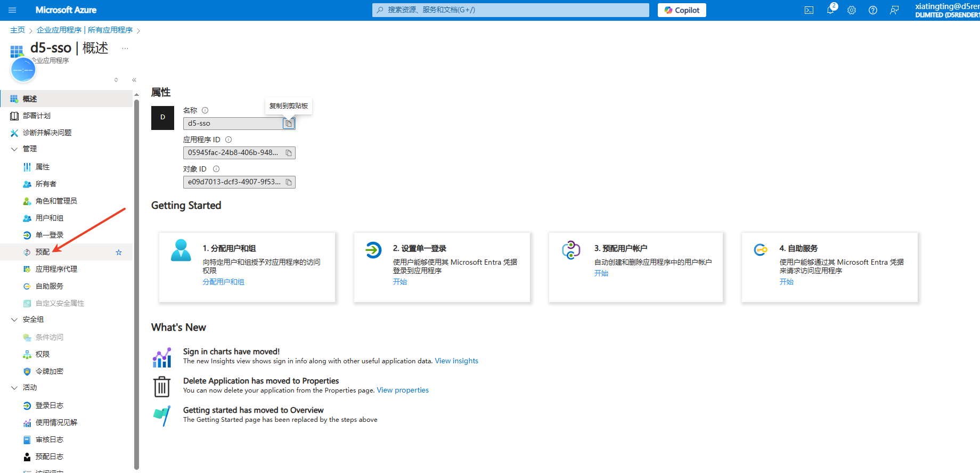Viewport: 980px width, 473px height.
Task: Click the View insights link
Action: click(456, 361)
